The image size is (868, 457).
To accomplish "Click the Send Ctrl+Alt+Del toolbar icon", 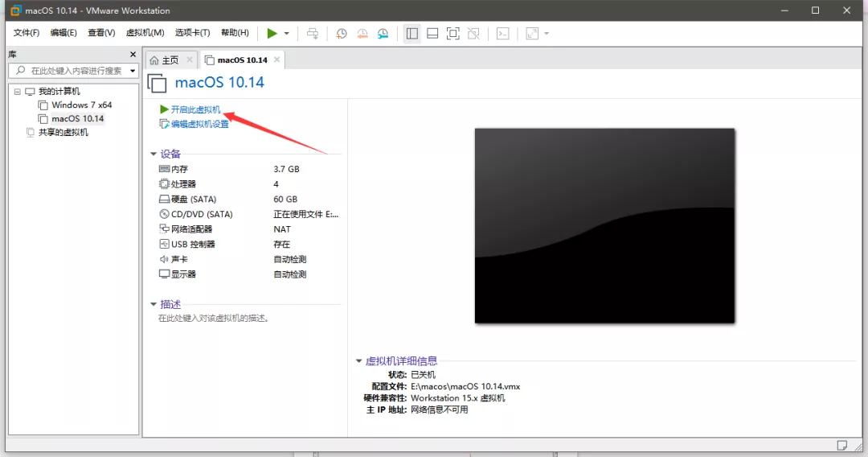I will click(312, 33).
